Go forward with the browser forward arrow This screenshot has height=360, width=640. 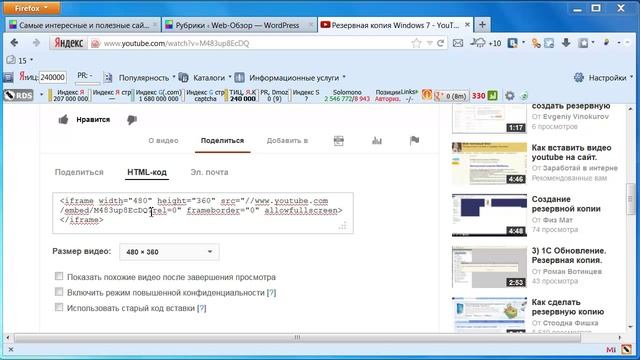point(36,43)
